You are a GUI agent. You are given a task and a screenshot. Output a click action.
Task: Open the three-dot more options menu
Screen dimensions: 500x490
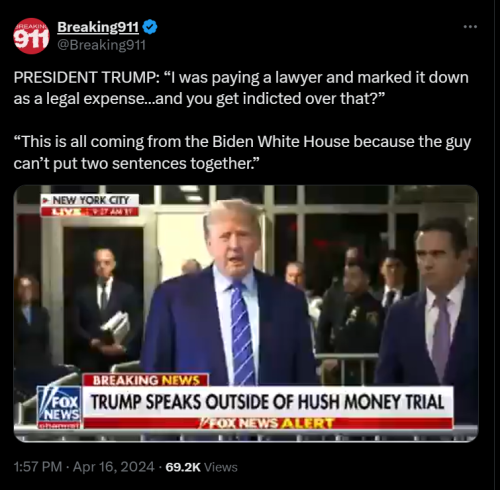click(470, 27)
